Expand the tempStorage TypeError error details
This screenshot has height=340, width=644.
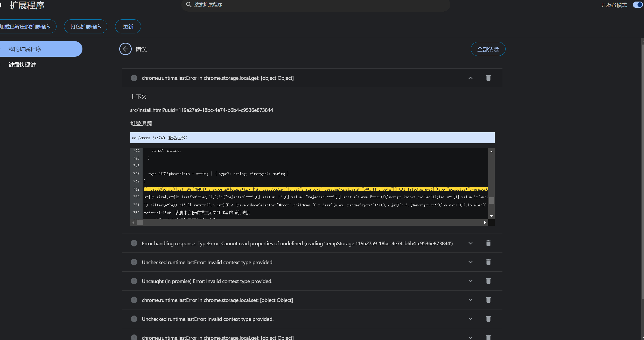pos(471,243)
